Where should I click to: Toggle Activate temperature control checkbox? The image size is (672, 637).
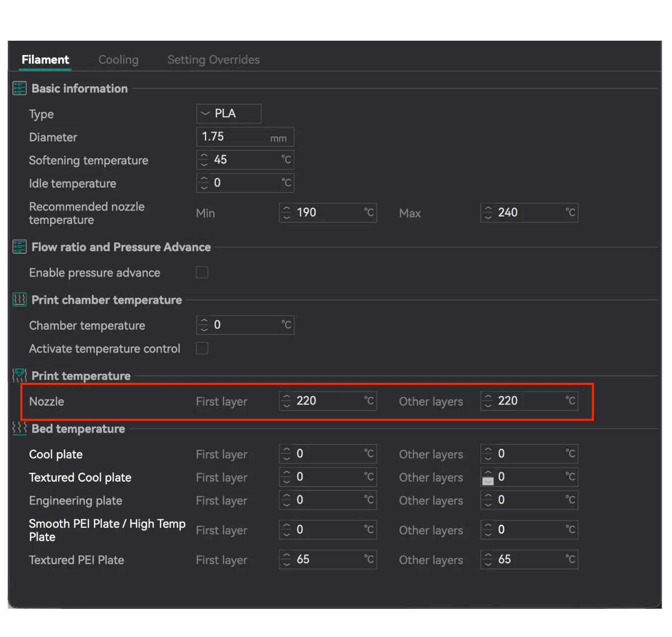[x=202, y=348]
